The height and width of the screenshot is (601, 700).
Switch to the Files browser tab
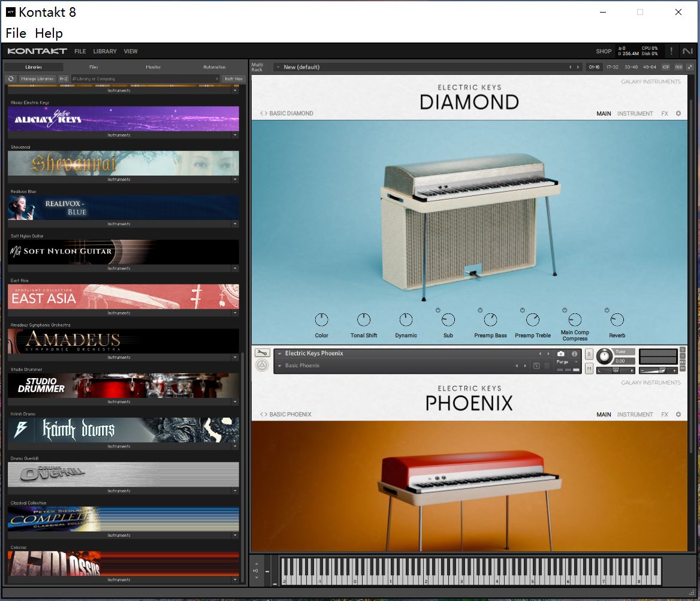coord(93,67)
